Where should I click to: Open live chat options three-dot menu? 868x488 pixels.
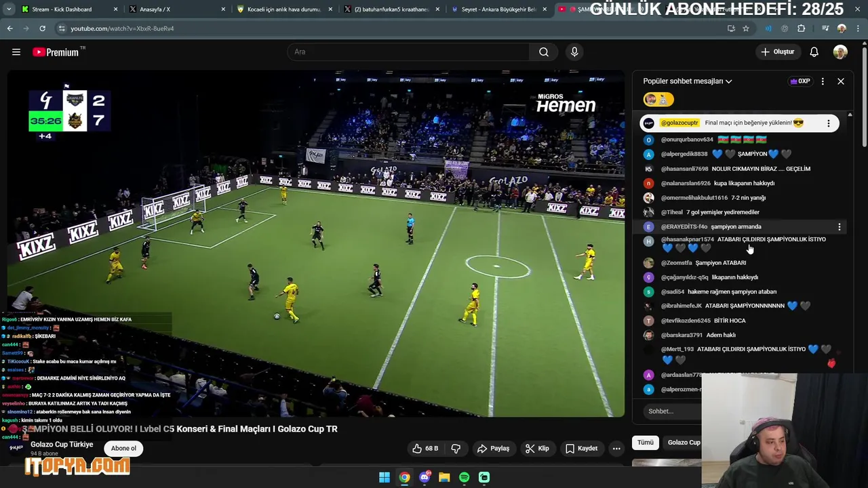[823, 81]
